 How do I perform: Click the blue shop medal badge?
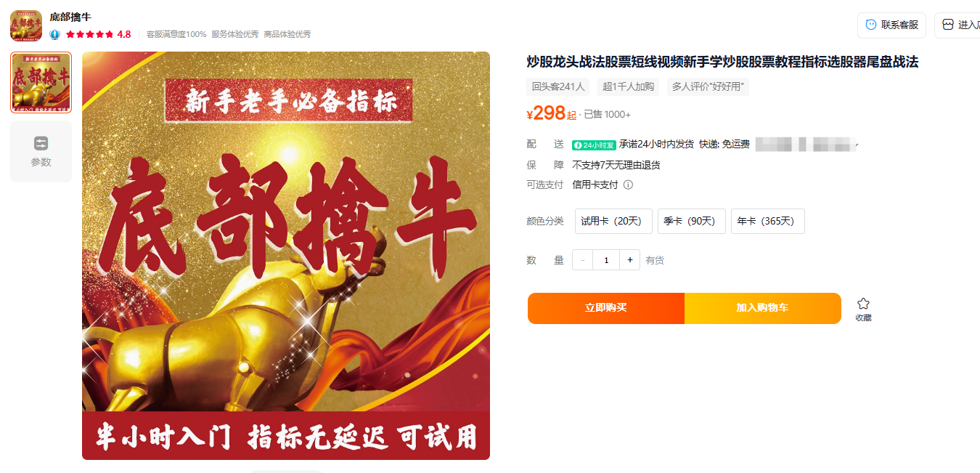coord(54,34)
